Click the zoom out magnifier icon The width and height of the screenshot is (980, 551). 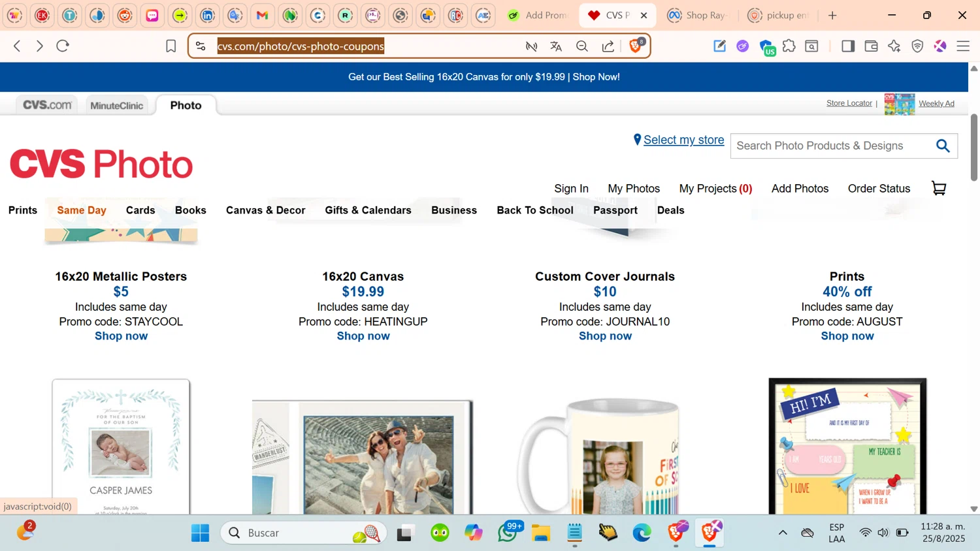582,46
